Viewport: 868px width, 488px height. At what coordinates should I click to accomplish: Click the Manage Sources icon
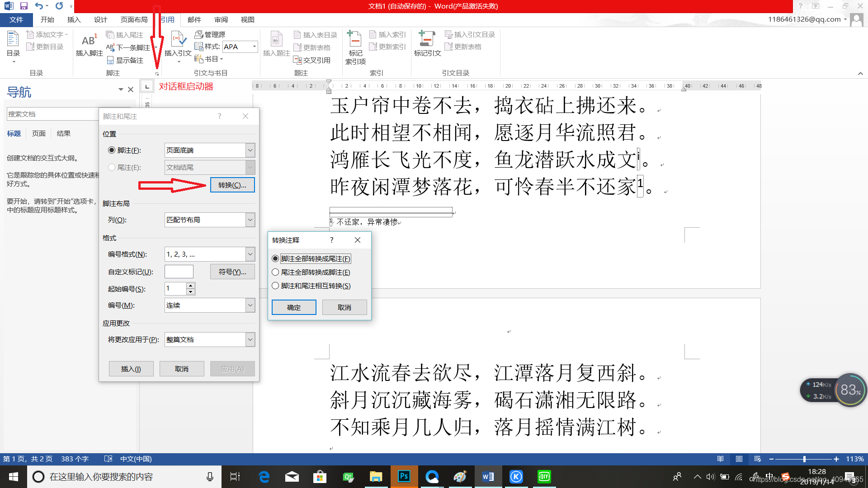(x=198, y=34)
